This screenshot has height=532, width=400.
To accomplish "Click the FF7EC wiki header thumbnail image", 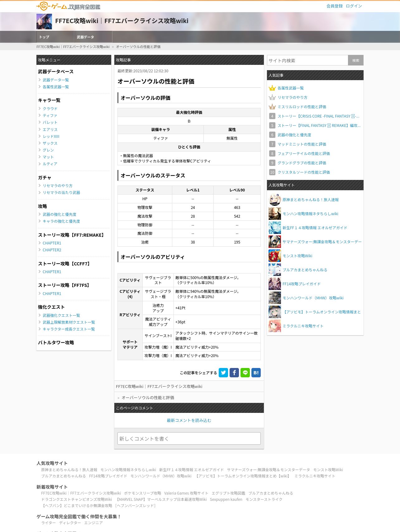I will (x=44, y=22).
